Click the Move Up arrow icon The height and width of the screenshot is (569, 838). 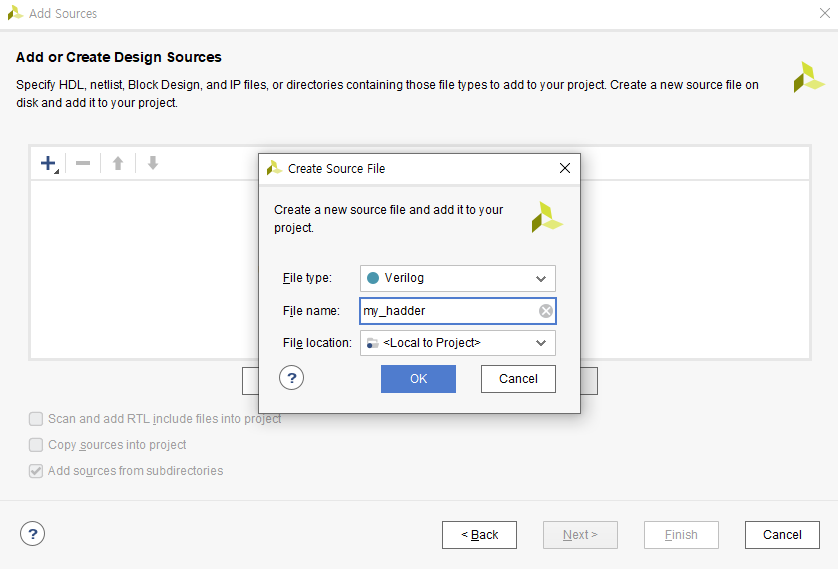(118, 163)
